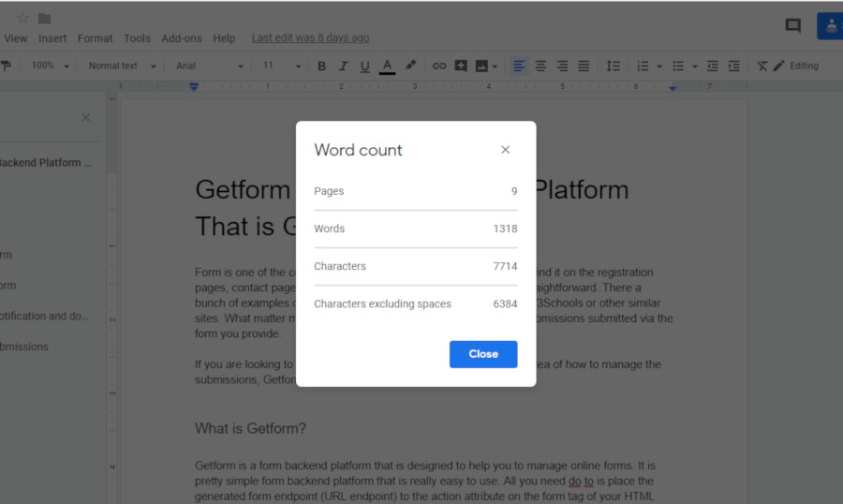Open the Normal text style dropdown
843x504 pixels.
point(122,66)
